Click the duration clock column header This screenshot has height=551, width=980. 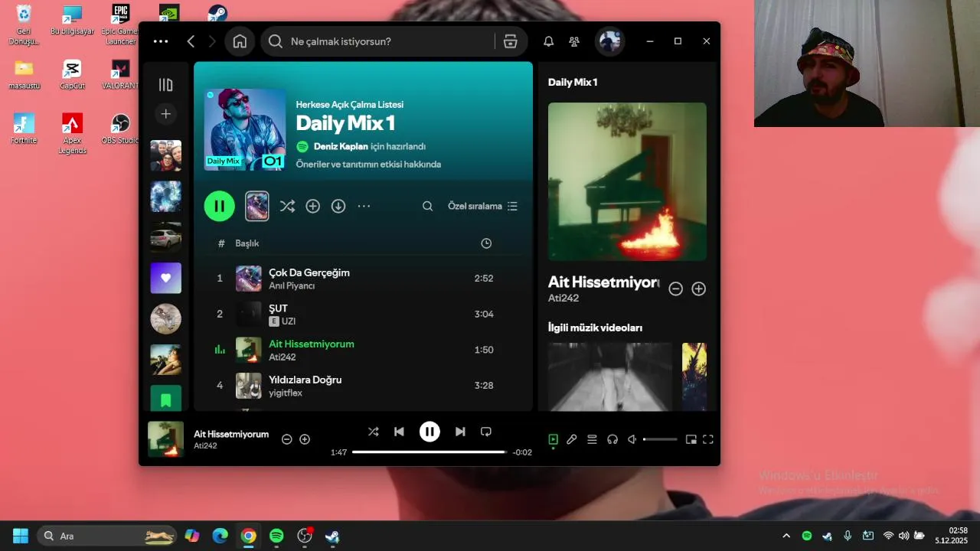click(486, 243)
